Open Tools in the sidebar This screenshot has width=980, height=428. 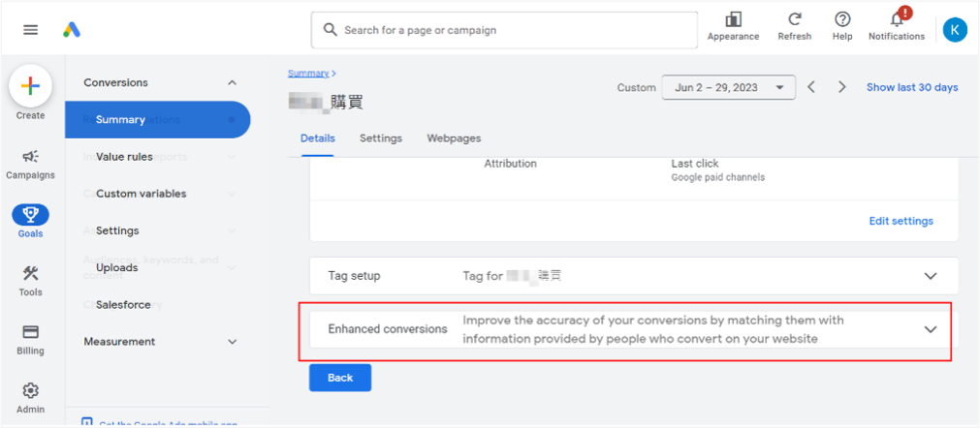[x=31, y=281]
